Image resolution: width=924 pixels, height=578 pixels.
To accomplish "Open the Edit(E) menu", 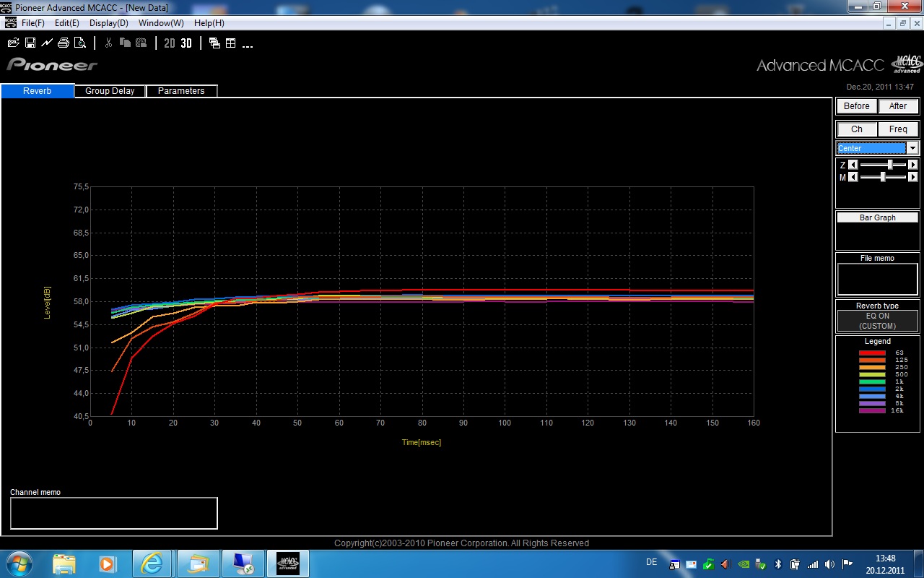I will [67, 23].
